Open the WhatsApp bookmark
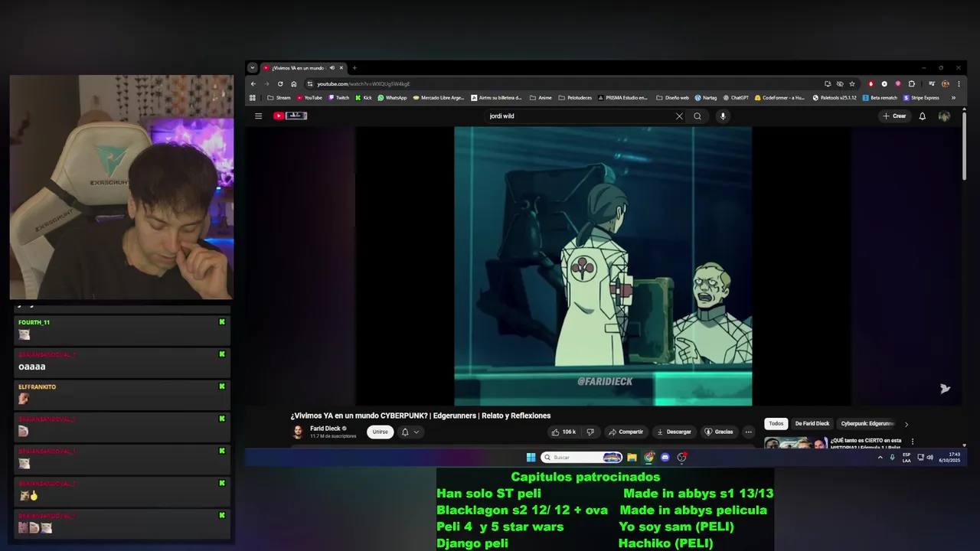Viewport: 980px width, 551px height. tap(392, 98)
